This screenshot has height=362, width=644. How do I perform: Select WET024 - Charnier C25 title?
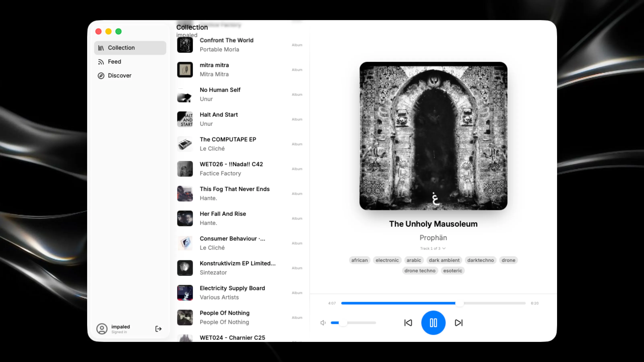coord(232,338)
